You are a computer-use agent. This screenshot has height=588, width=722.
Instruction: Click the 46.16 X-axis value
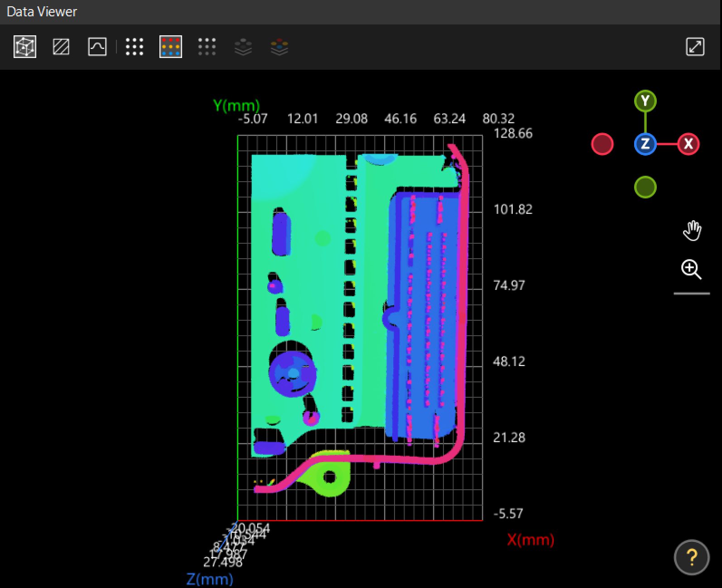click(400, 119)
